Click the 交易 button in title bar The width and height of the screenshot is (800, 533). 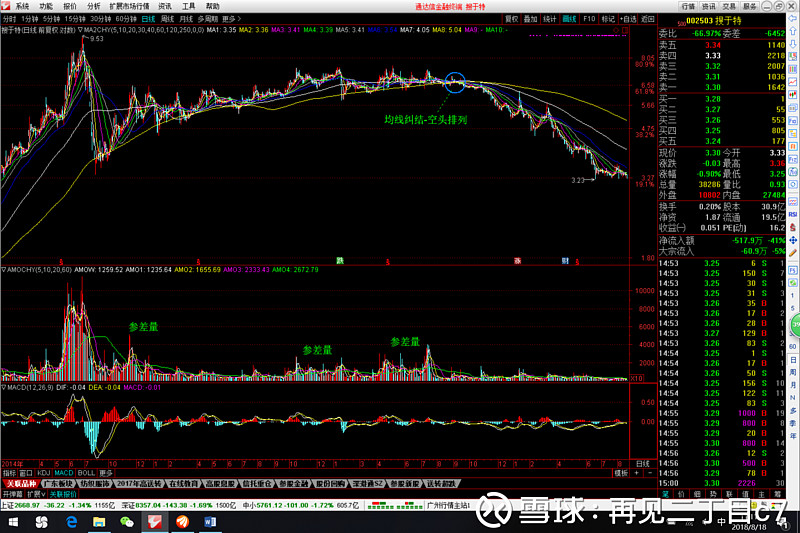click(729, 6)
